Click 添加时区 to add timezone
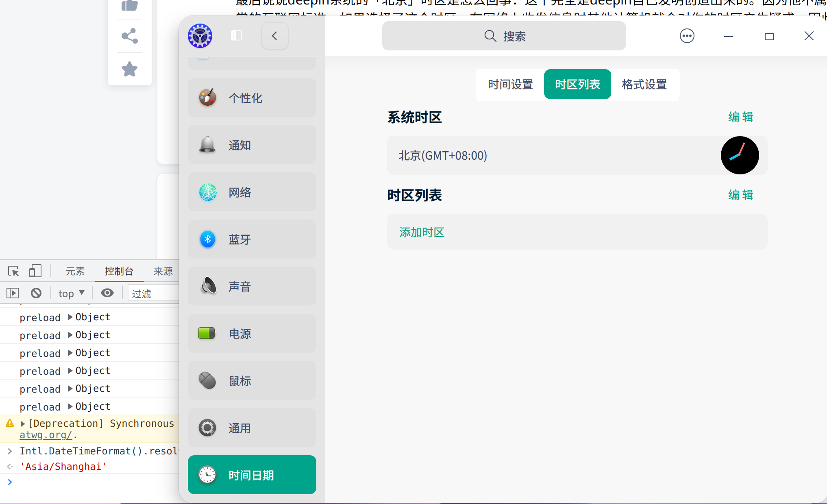 (422, 232)
